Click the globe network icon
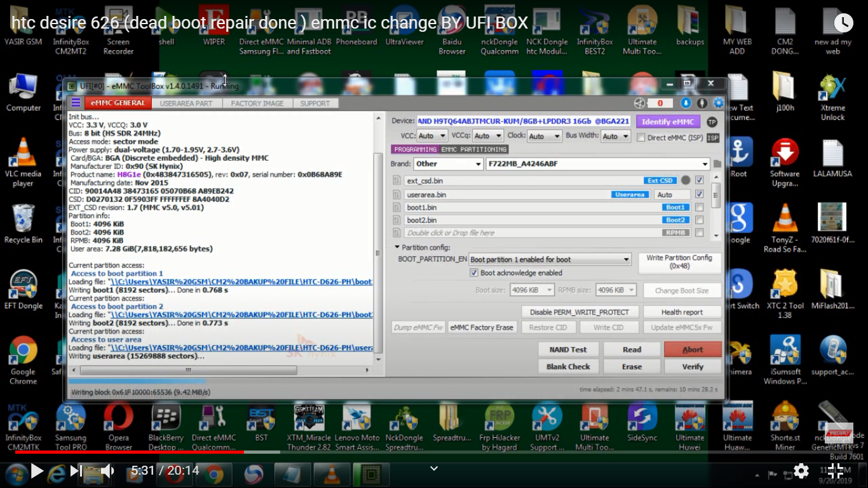The image size is (868, 488). (640, 103)
